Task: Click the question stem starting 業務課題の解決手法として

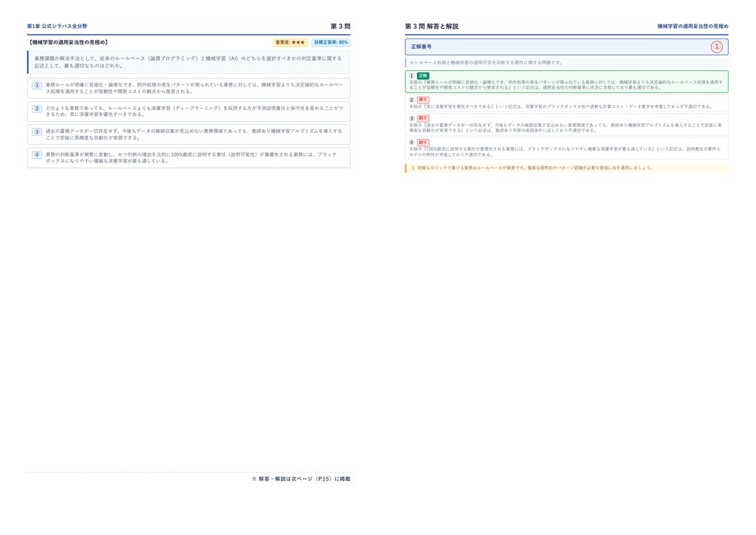Action: pos(188,62)
